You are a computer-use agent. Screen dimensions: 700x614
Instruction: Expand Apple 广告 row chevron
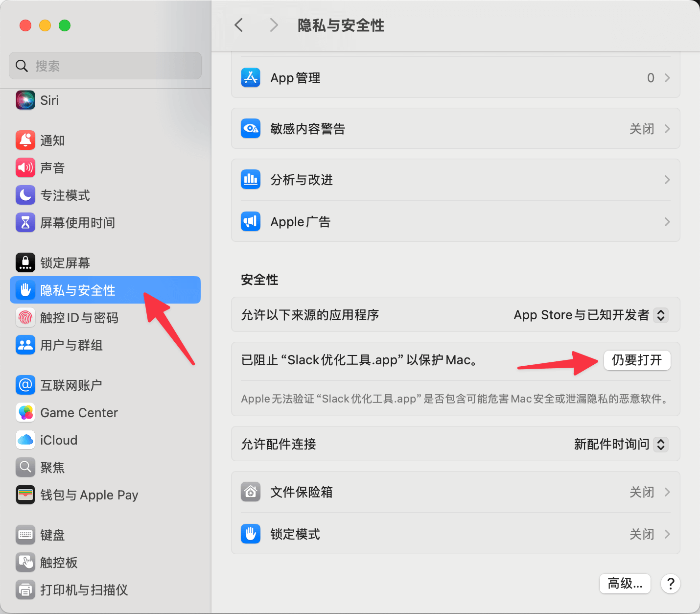[667, 222]
